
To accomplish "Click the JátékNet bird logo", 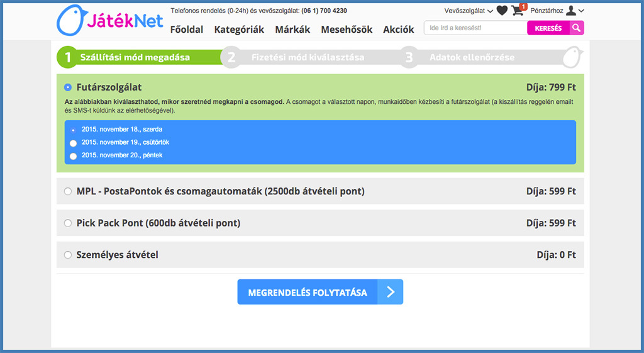I will click(x=69, y=21).
